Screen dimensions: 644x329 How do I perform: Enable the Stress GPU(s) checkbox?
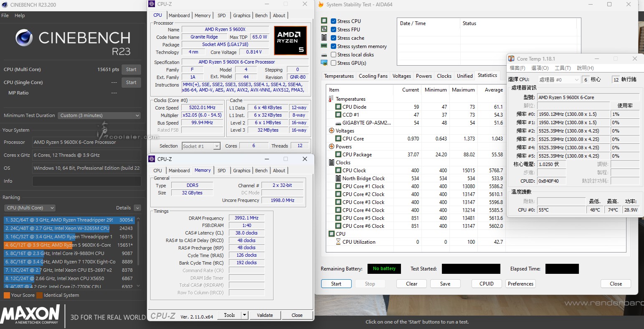pyautogui.click(x=334, y=63)
